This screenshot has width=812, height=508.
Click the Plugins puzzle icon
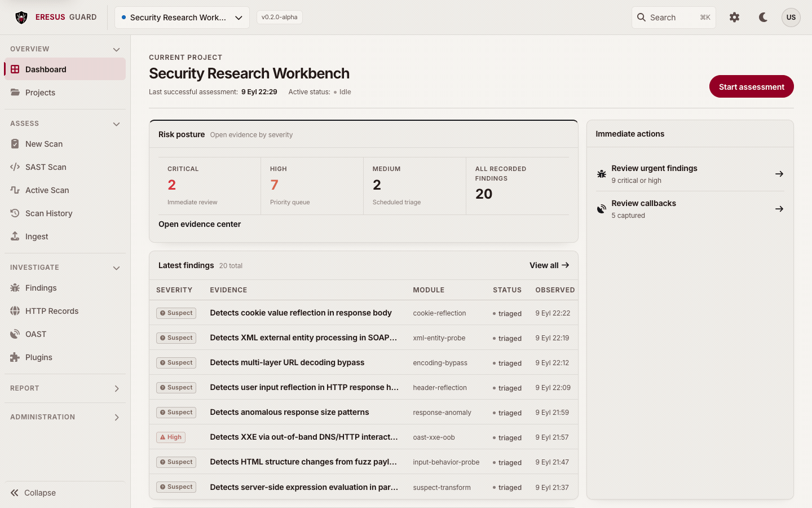(x=15, y=357)
